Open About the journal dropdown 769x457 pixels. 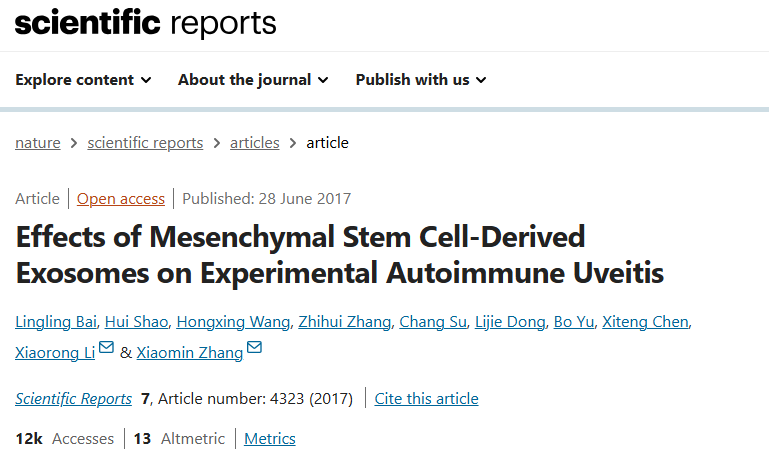(x=253, y=80)
